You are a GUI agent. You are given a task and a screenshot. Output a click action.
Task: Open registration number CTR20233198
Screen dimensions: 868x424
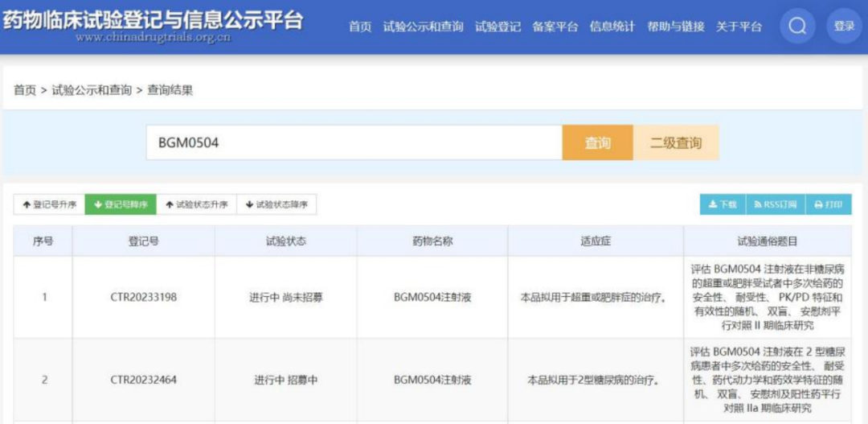pos(143,298)
